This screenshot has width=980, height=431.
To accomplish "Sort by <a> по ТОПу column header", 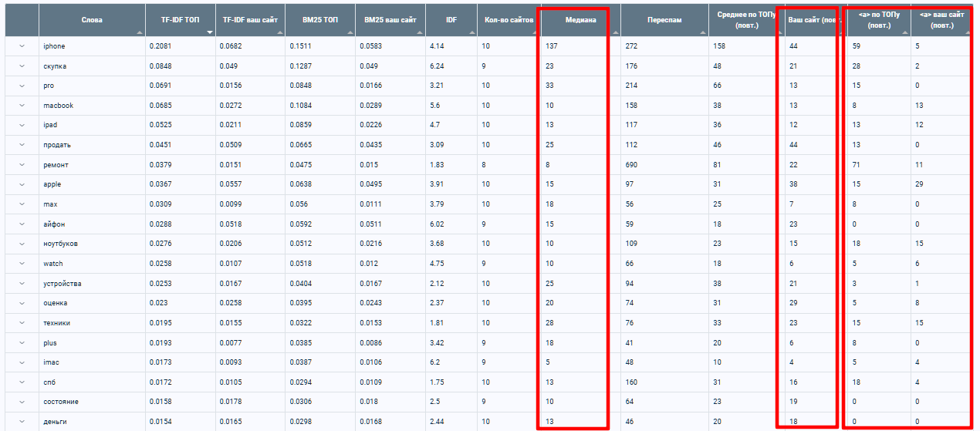I will [877, 20].
